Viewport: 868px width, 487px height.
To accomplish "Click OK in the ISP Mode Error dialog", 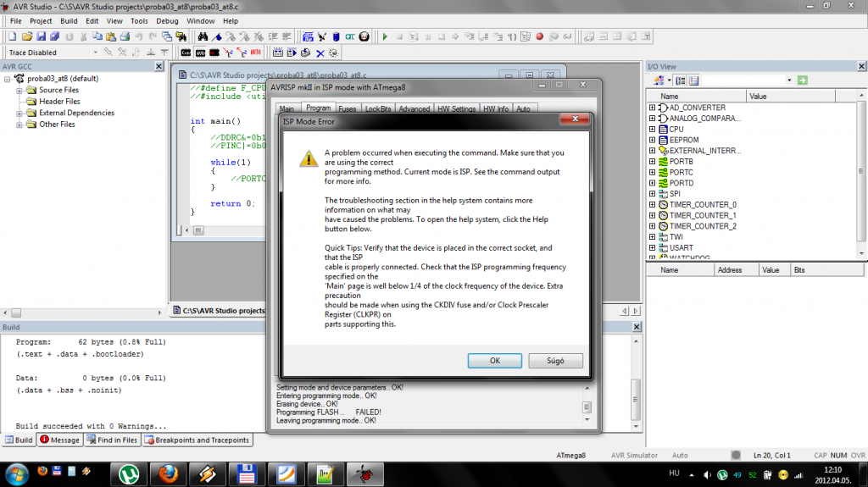I will (494, 361).
